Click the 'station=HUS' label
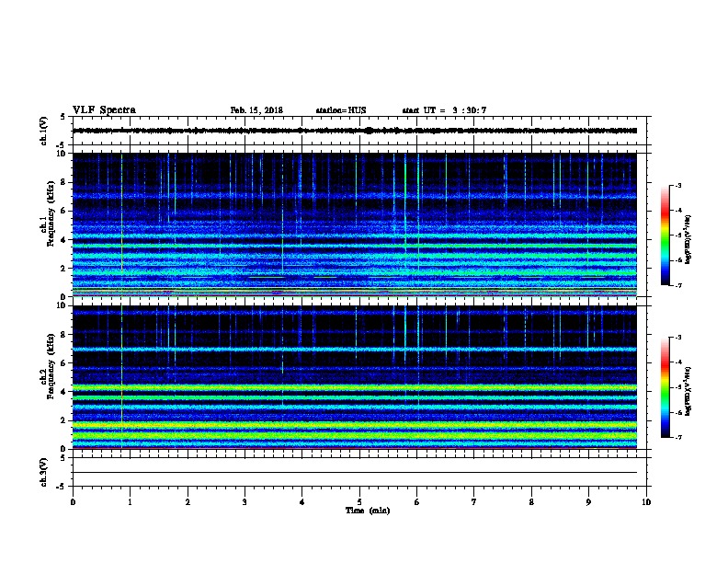 [341, 110]
